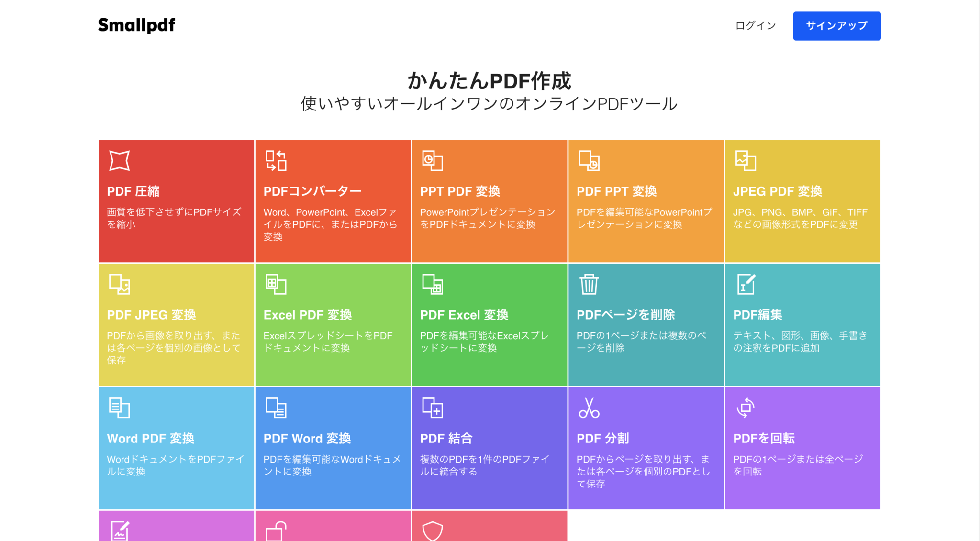Click description PDFを編集可能なWordドキュメントに変換

(x=332, y=465)
